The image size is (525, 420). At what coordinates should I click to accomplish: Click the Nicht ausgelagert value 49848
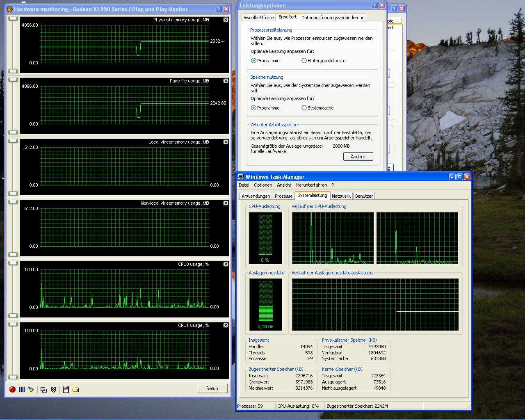pos(379,388)
